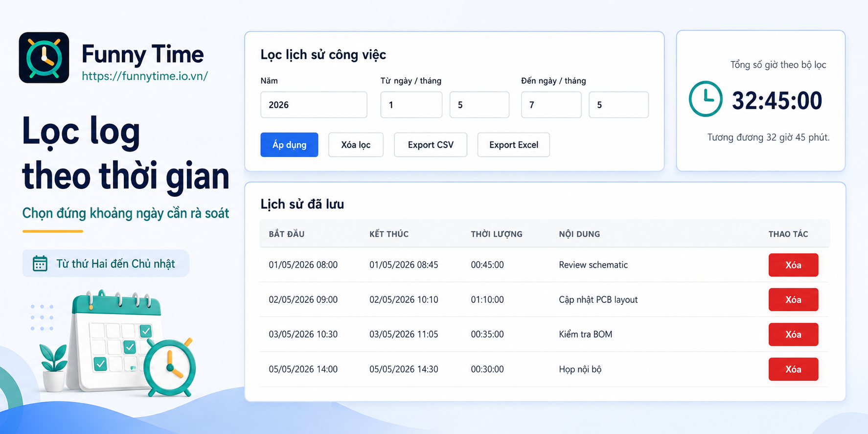Click the duration 01:10:00
This screenshot has height=434, width=868.
[487, 299]
